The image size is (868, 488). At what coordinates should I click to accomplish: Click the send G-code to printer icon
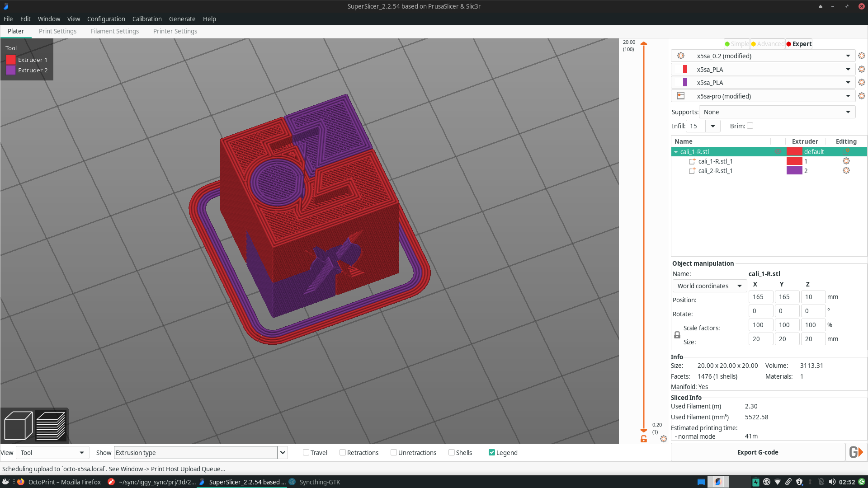856,452
